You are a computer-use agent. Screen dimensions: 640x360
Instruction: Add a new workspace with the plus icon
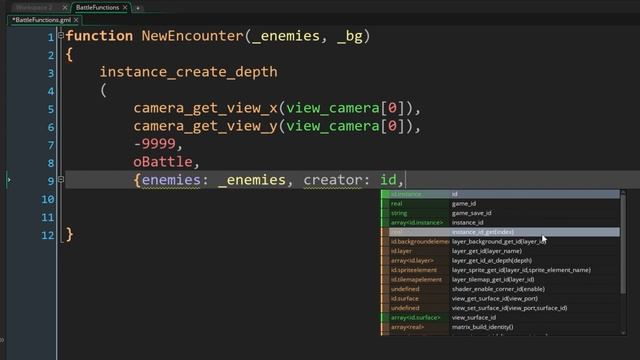pyautogui.click(x=138, y=8)
